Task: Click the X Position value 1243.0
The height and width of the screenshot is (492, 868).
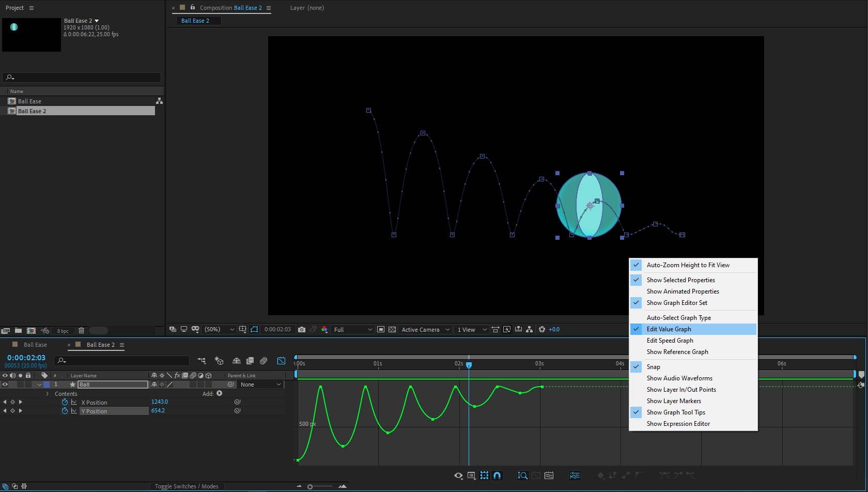Action: (159, 402)
